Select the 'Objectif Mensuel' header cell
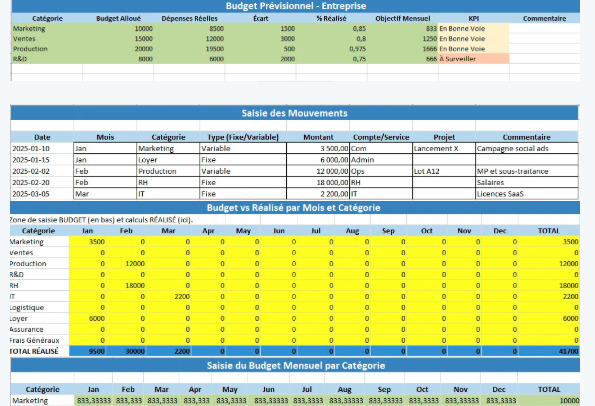The image size is (595, 406). coord(403,18)
